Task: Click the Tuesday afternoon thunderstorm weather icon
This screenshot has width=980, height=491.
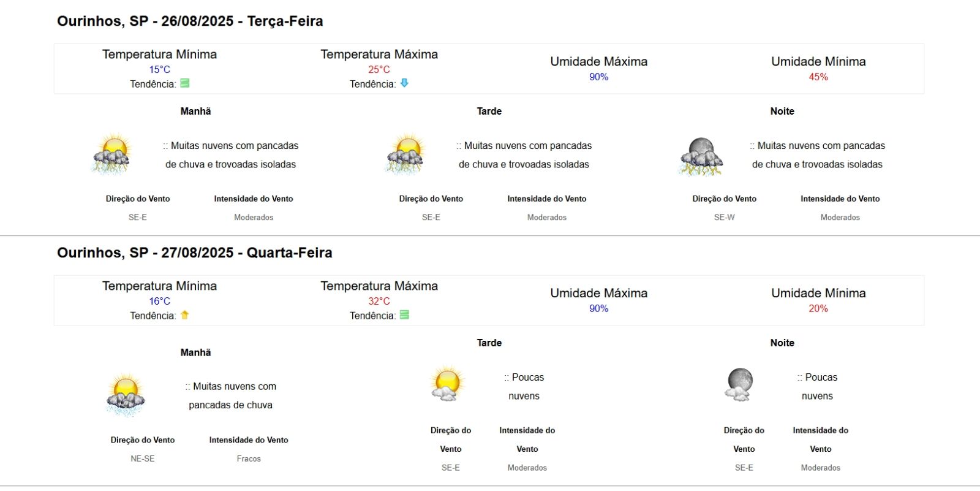Action: 405,154
